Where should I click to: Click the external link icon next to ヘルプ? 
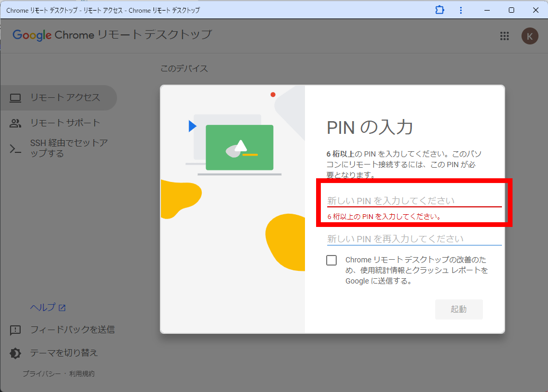coord(62,307)
